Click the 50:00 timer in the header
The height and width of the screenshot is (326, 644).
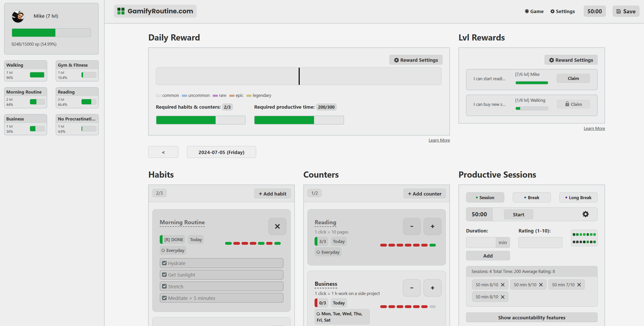point(595,11)
